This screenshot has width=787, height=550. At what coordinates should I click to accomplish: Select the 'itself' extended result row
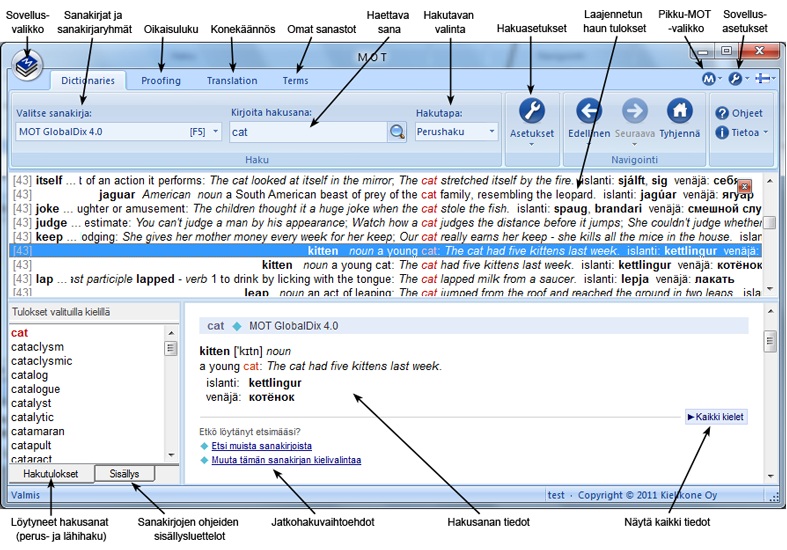(386, 181)
